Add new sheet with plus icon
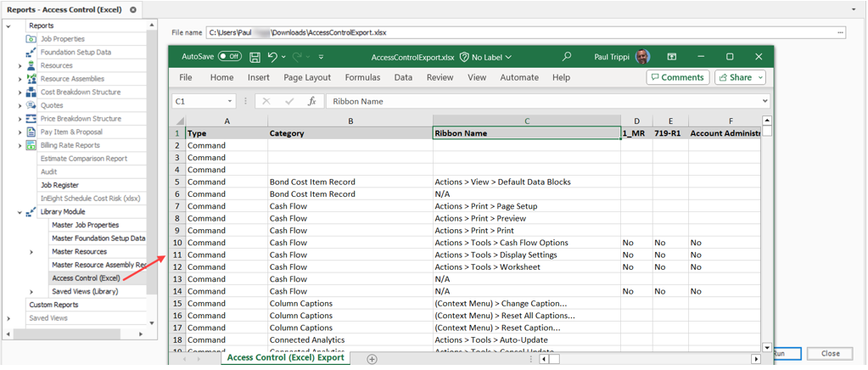 372,359
